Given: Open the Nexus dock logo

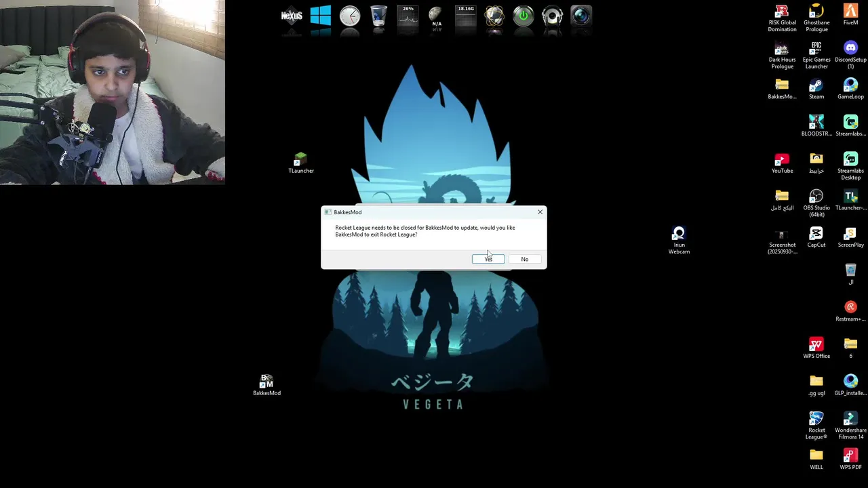Looking at the screenshot, I should tap(292, 16).
